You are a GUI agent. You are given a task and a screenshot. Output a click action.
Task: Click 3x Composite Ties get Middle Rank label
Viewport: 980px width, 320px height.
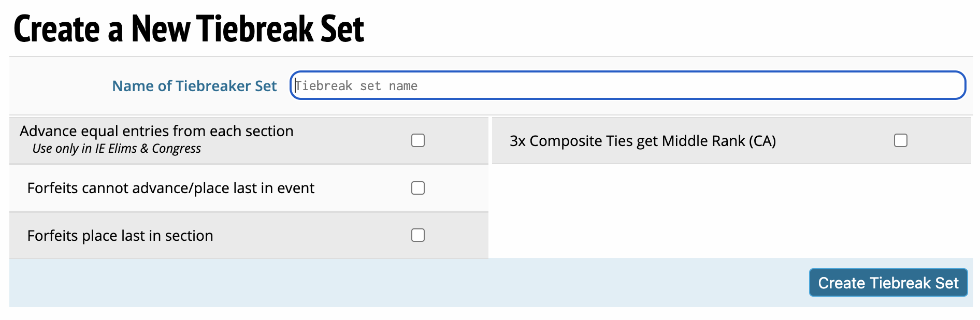642,141
